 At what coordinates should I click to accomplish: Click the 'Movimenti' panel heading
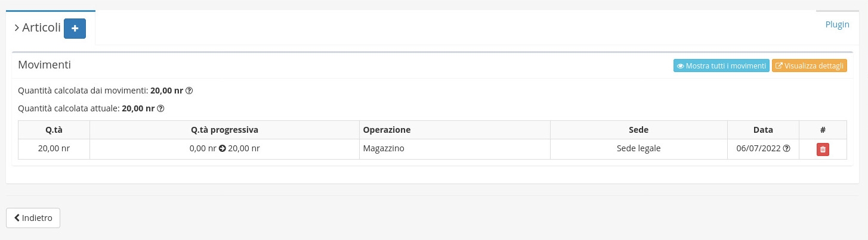tap(45, 65)
